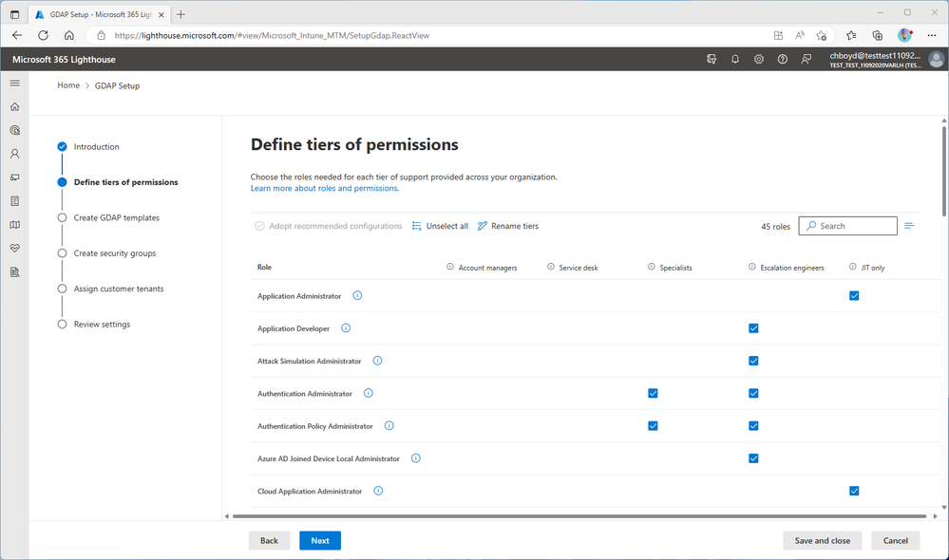Uncheck JIT only for Cloud Application Administrator
Screen dimensions: 949x560
(854, 491)
